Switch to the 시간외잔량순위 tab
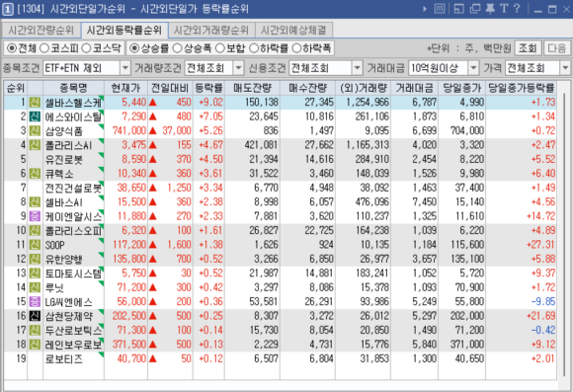The width and height of the screenshot is (573, 392). [x=41, y=30]
